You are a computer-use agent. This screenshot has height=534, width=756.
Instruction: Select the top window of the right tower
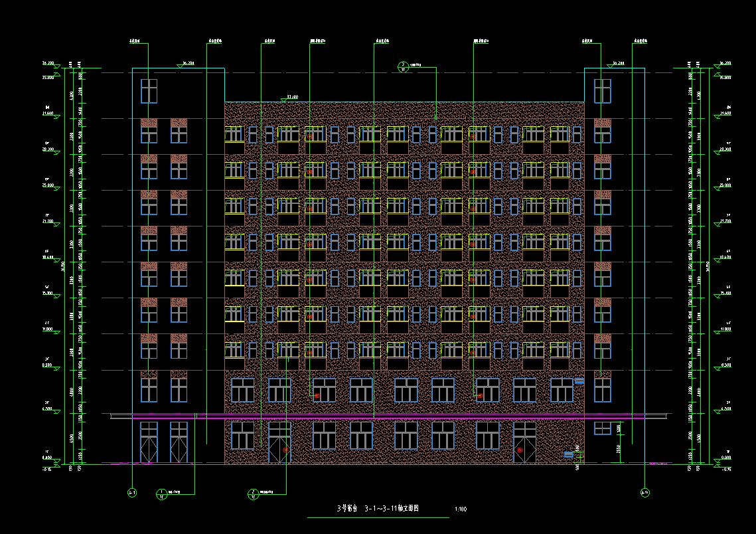point(602,91)
